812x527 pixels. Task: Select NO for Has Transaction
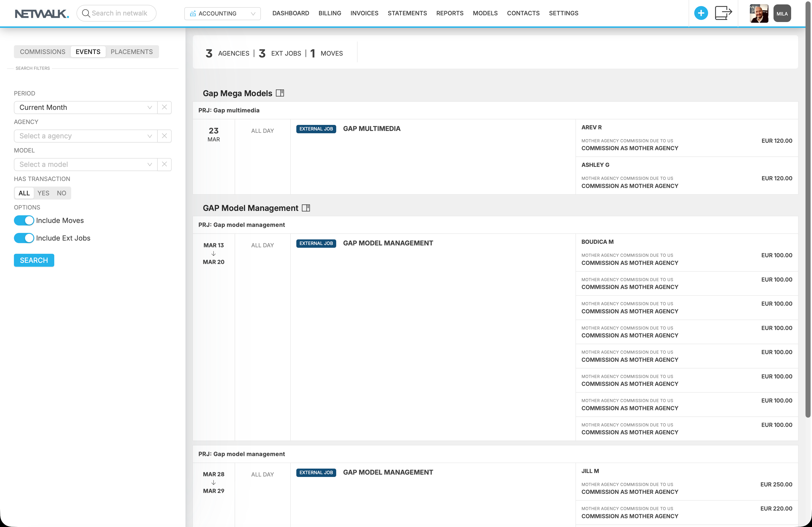click(61, 193)
